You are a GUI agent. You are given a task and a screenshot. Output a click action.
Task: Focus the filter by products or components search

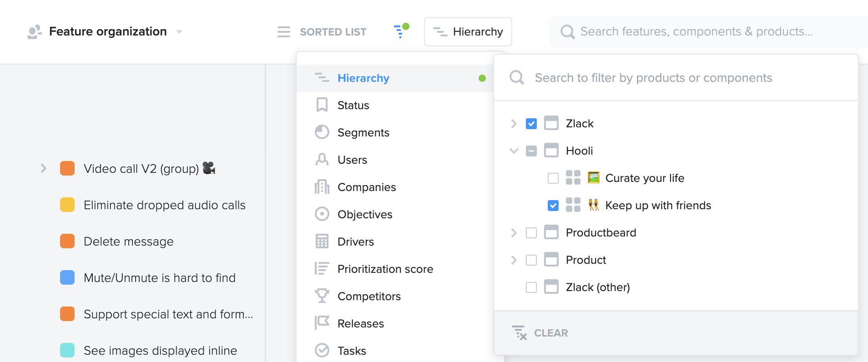tap(676, 78)
